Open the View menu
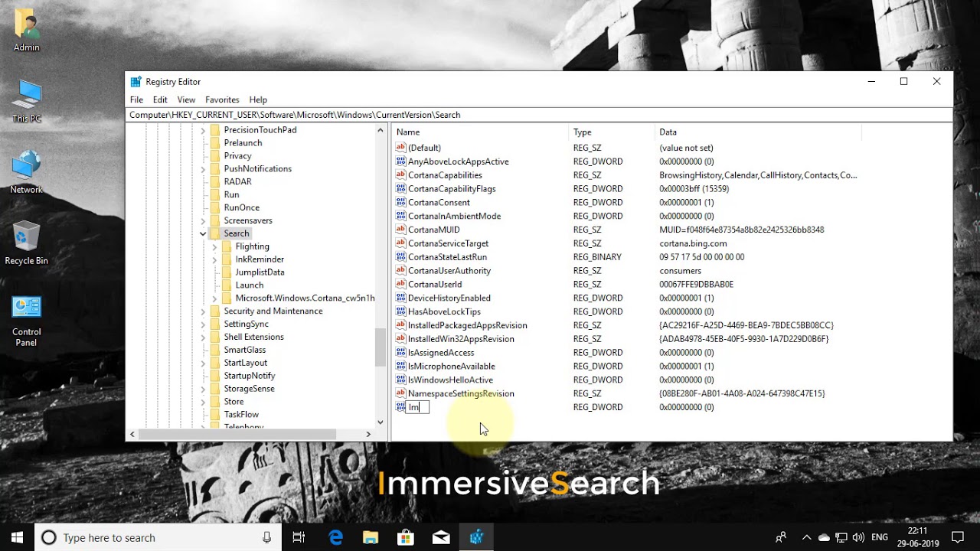Screen dimensions: 980x551 186,99
